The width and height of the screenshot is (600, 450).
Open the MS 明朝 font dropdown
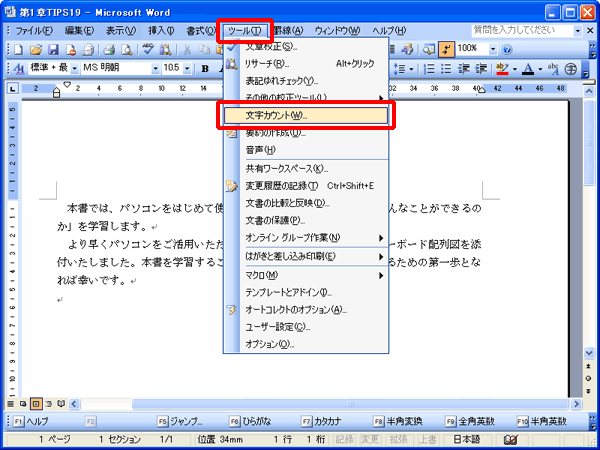click(155, 69)
